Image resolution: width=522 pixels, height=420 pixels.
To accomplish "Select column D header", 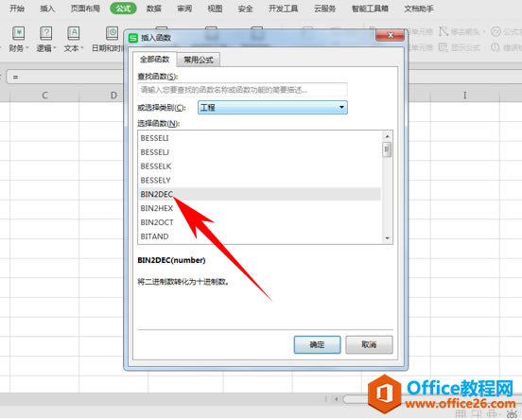I will point(113,96).
